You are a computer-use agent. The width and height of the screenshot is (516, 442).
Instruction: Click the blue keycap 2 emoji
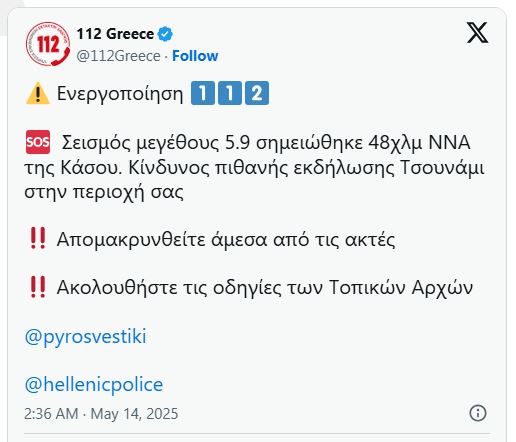click(257, 93)
